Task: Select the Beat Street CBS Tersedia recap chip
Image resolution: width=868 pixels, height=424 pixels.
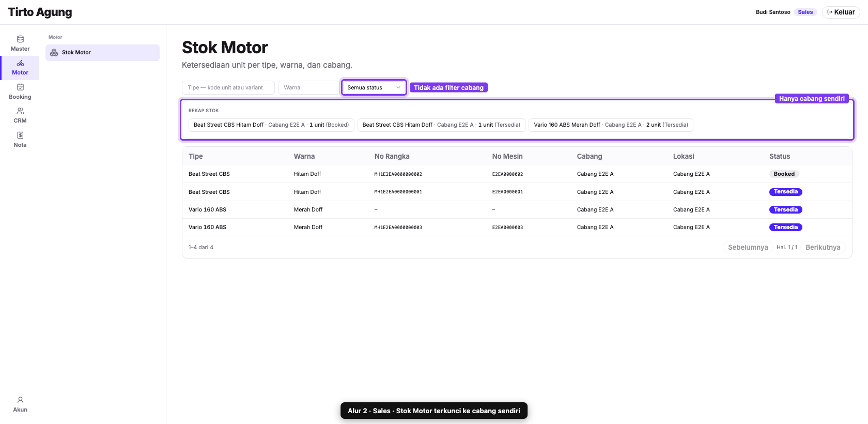Action: point(441,125)
